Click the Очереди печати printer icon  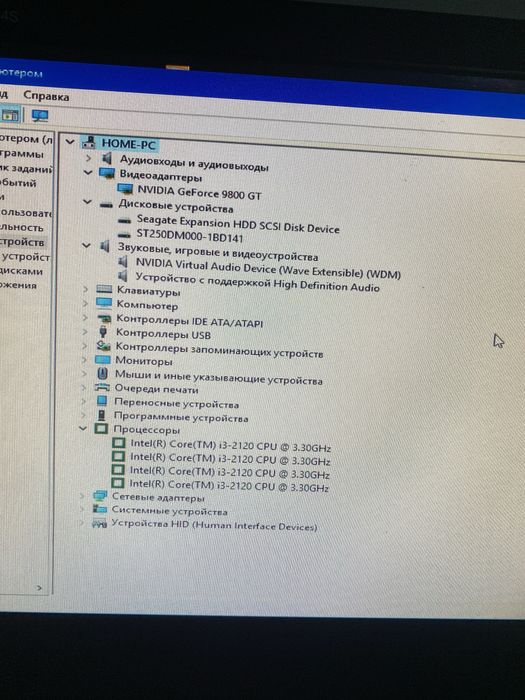tap(102, 388)
